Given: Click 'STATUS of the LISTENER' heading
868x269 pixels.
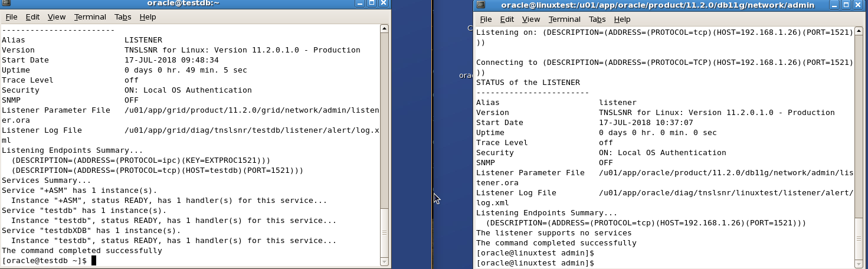Looking at the screenshot, I should [528, 83].
